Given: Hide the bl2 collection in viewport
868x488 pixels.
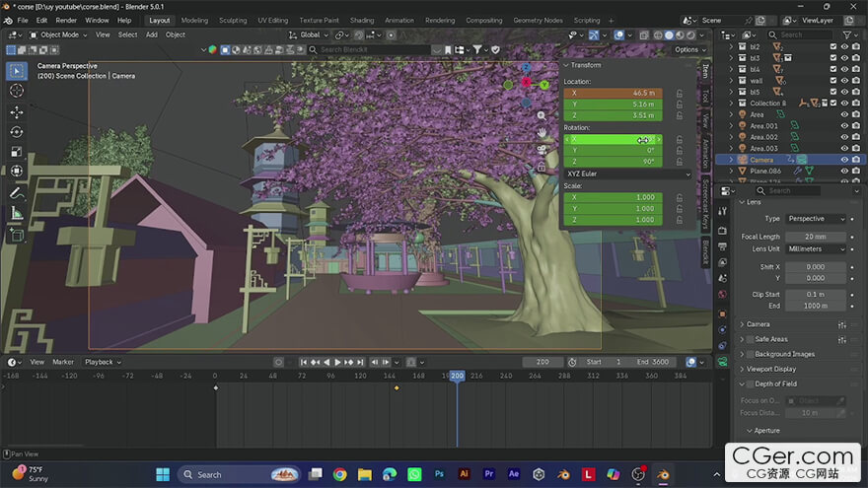Looking at the screenshot, I should (844, 47).
